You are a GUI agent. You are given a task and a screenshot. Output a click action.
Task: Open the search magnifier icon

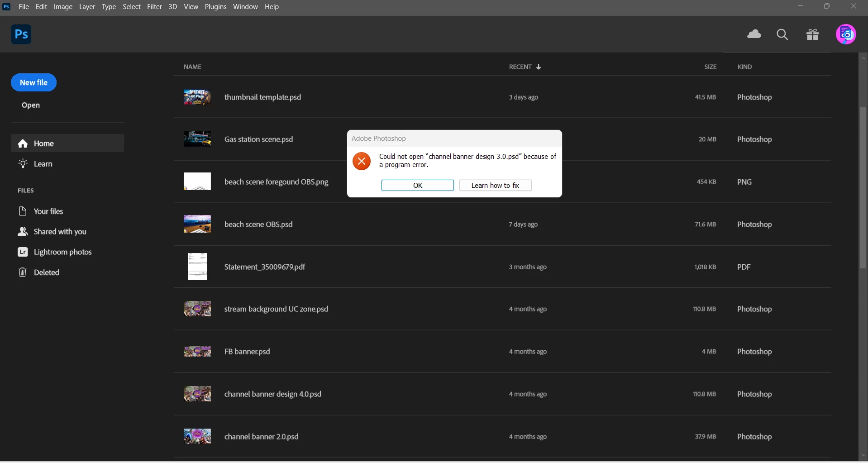(782, 34)
